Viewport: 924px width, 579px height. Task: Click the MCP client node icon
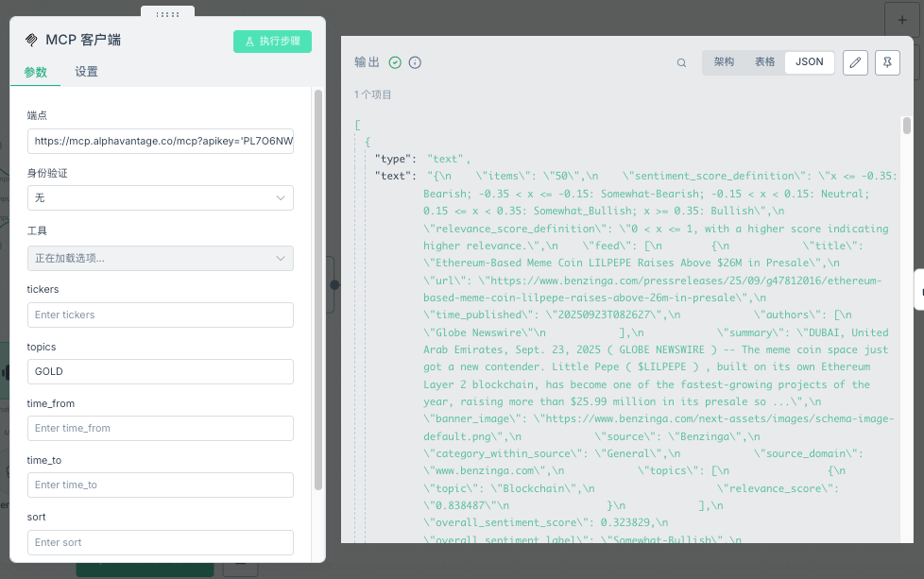[x=32, y=41]
